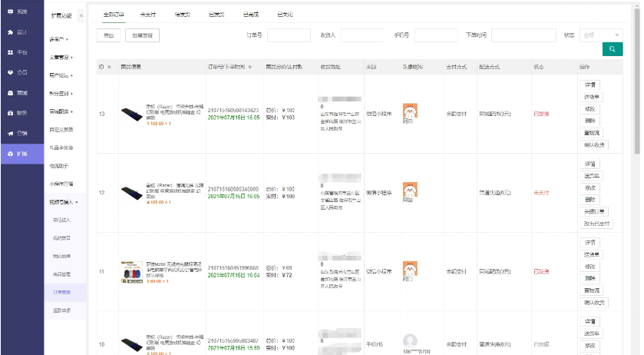Open 平台 from the left navigation
Viewport: 644px width, 355px height.
(x=18, y=52)
